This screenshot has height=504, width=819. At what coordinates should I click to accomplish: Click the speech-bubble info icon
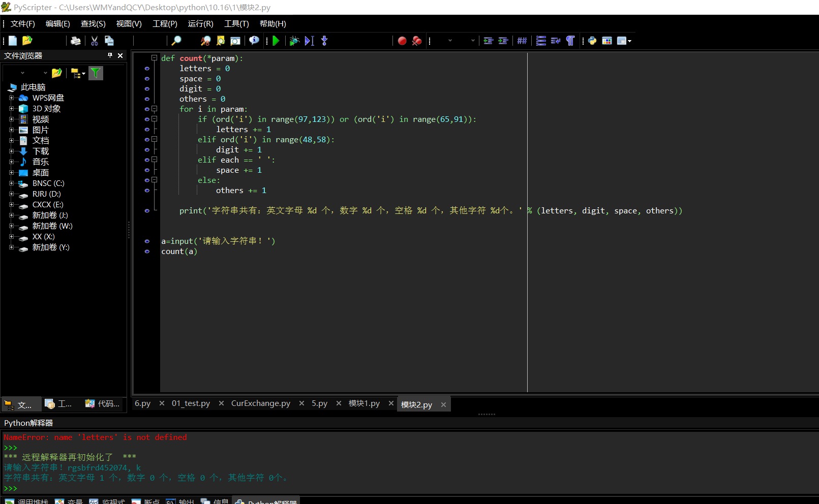click(254, 41)
